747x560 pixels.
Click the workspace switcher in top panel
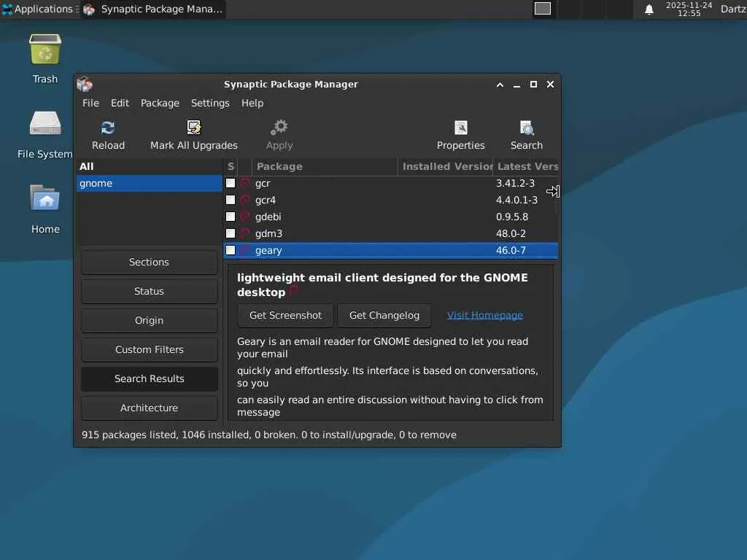[543, 9]
